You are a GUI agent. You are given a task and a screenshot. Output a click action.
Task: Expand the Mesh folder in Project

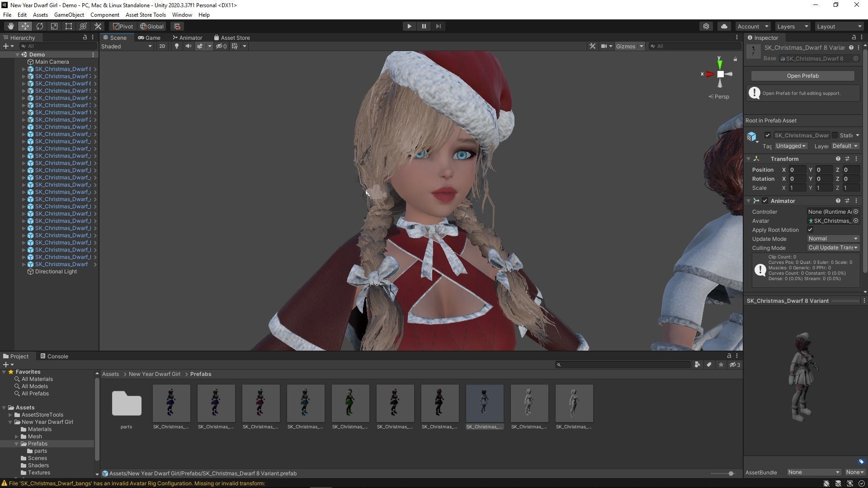pyautogui.click(x=17, y=436)
